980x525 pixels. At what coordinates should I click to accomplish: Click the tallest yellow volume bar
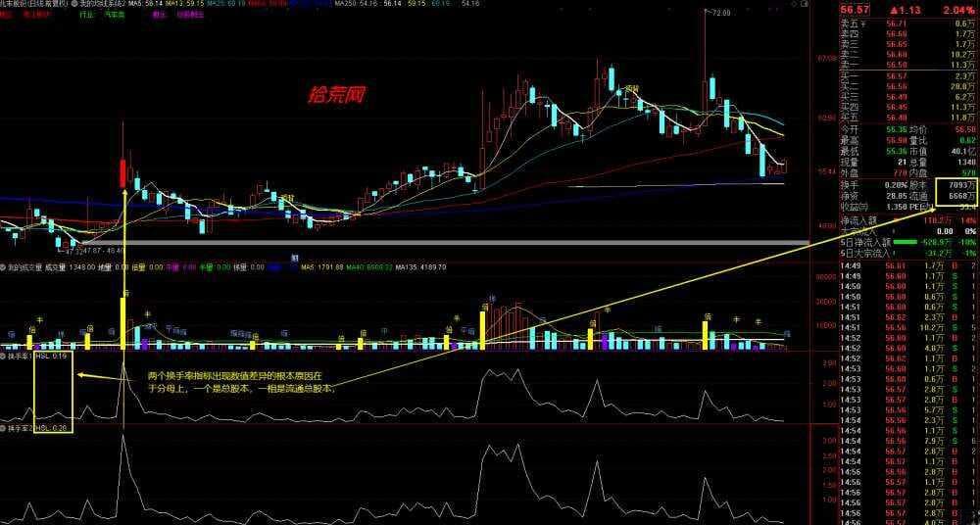coord(123,322)
